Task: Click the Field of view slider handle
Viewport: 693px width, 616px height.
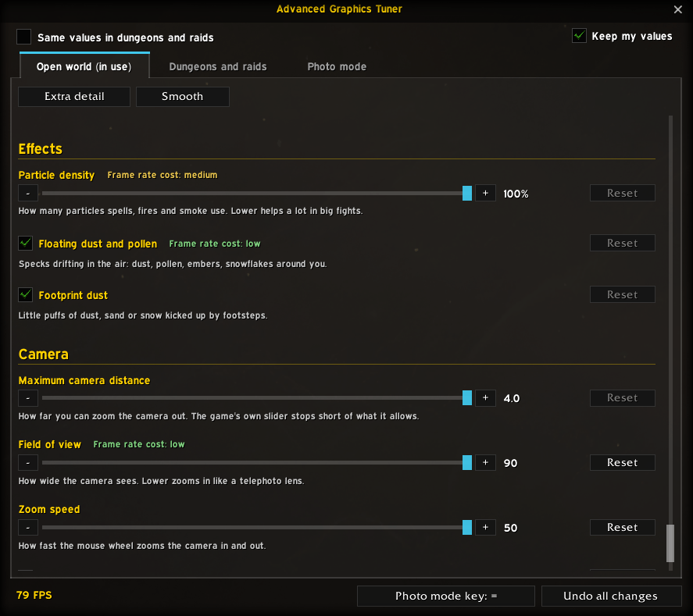Action: (x=467, y=463)
